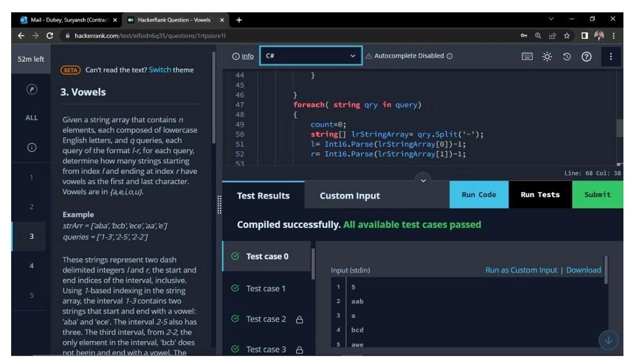Open the saved password key icon
Image resolution: width=634 pixels, height=364 pixels.
click(x=524, y=36)
